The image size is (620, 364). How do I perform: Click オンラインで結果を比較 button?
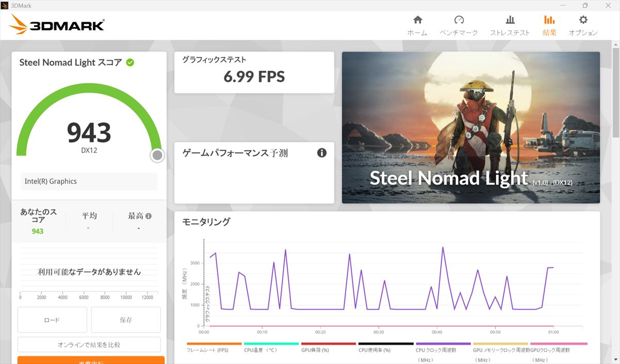[89, 344]
